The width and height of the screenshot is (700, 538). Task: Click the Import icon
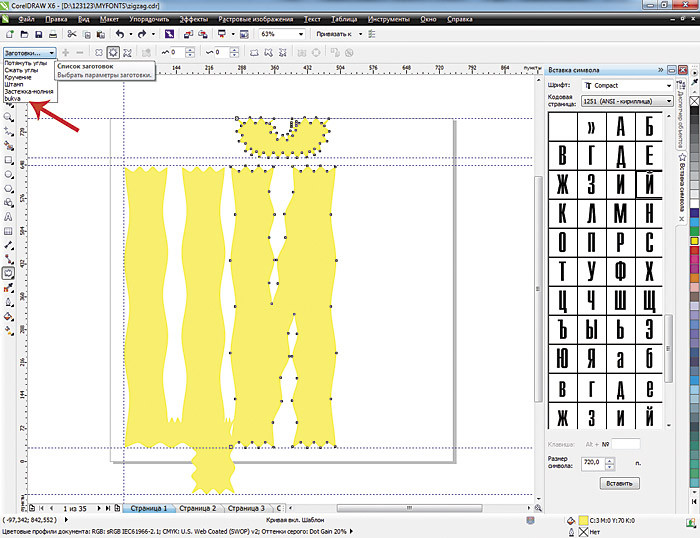point(188,34)
